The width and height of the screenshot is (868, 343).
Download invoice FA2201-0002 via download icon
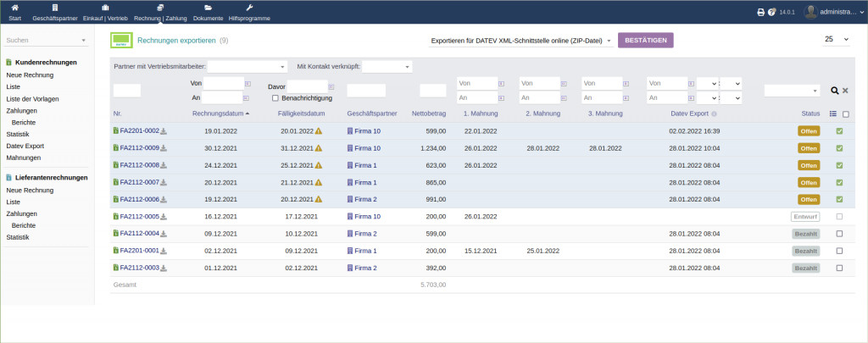(164, 131)
